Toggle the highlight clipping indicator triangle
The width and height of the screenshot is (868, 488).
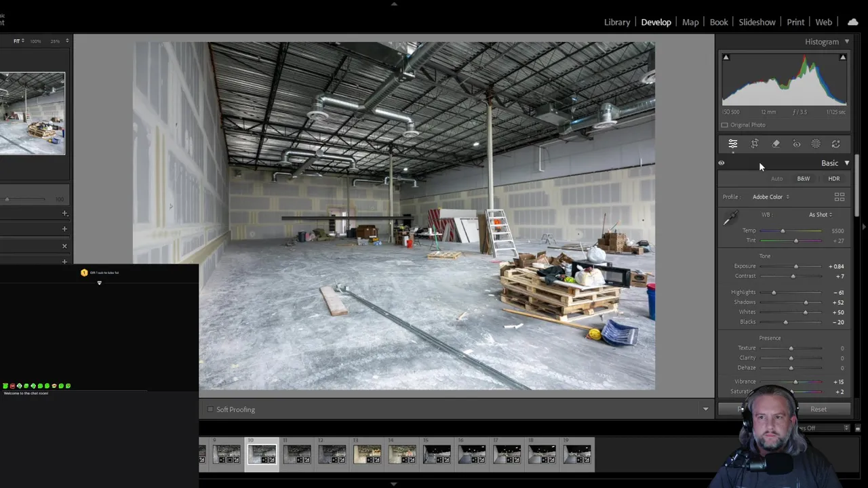(843, 58)
